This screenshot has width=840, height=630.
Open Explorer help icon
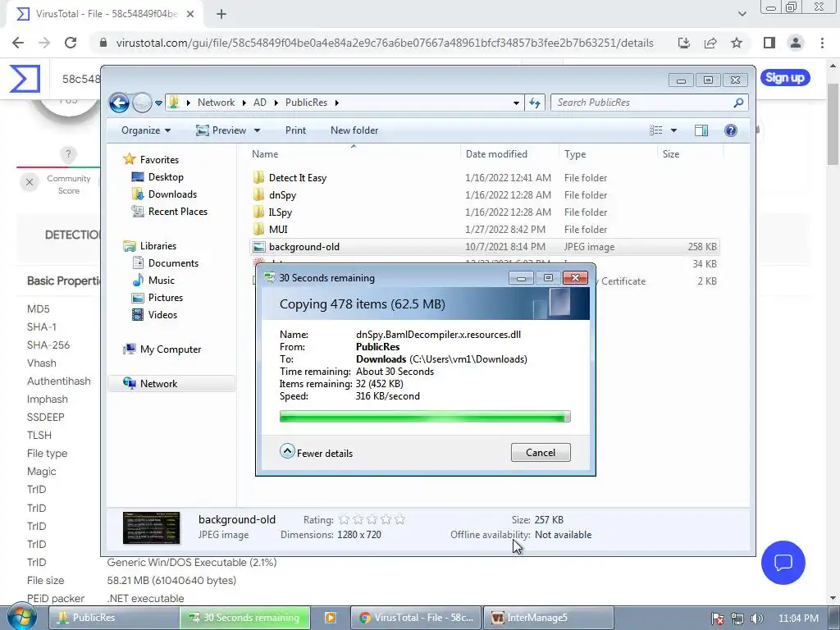(731, 130)
